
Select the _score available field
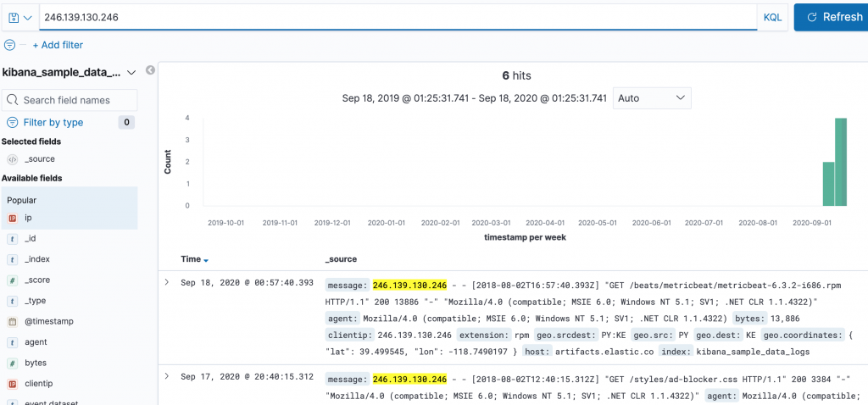coord(37,280)
